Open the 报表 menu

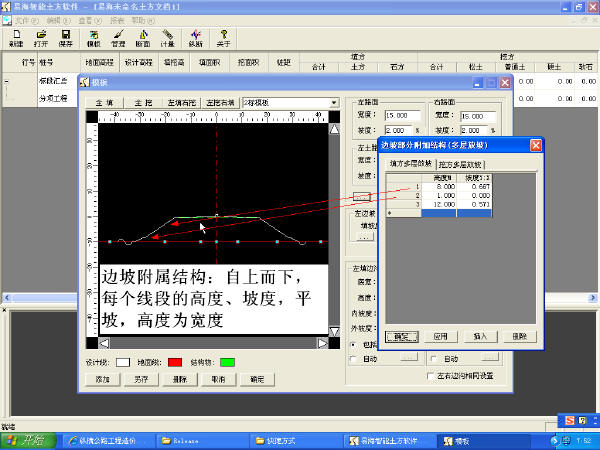(x=117, y=20)
